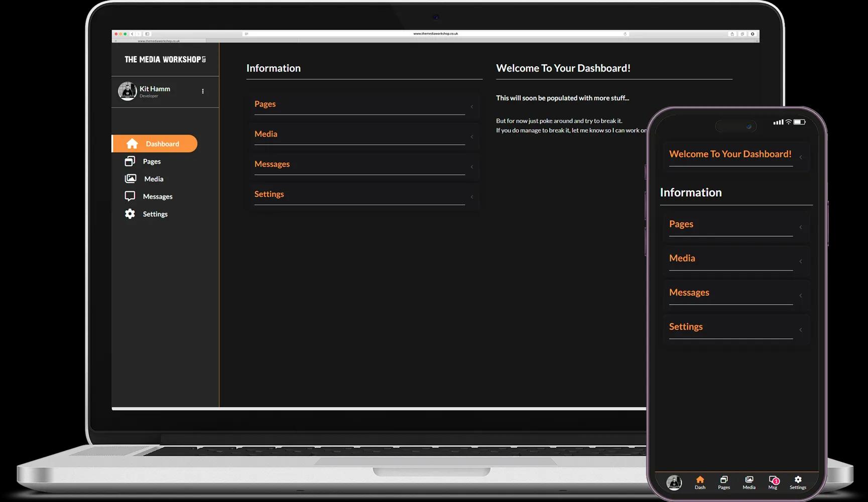
Task: Click the Dashboard home icon in sidebar
Action: (x=132, y=144)
